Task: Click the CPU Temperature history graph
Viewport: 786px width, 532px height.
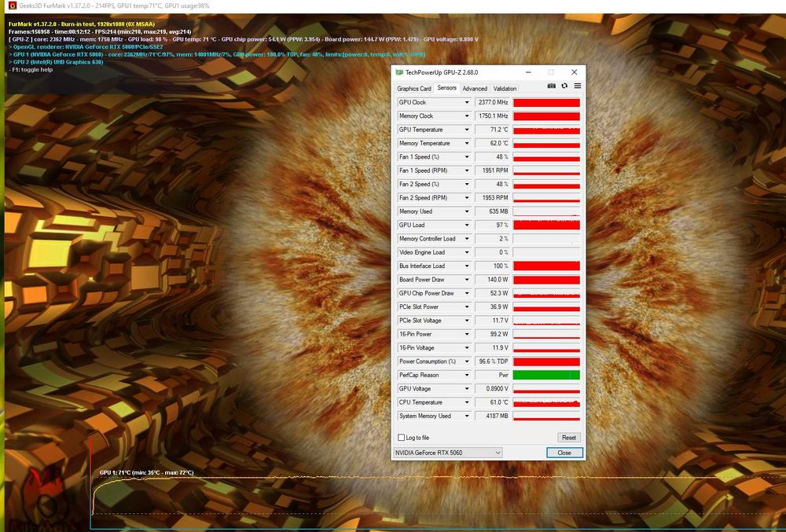Action: [546, 403]
